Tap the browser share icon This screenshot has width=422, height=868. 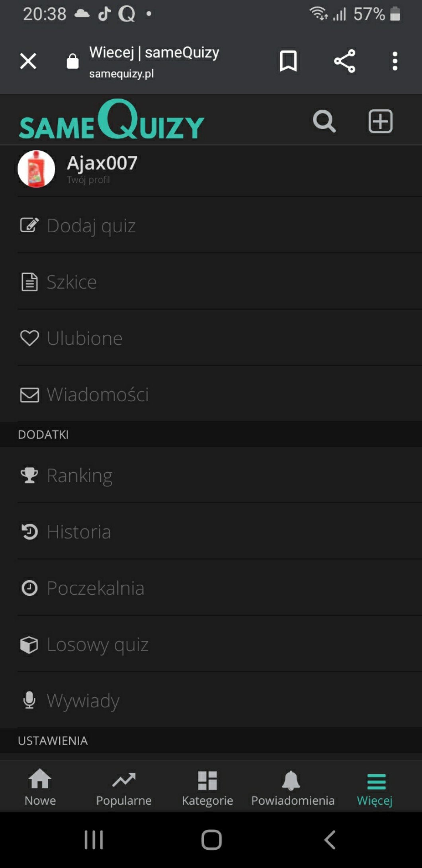click(x=345, y=61)
